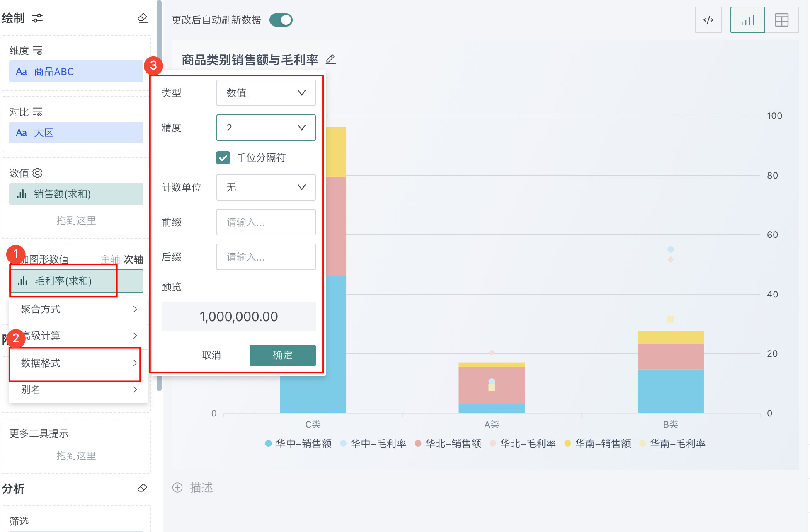Click the settings sliders icon beside 绘制

pos(37,18)
